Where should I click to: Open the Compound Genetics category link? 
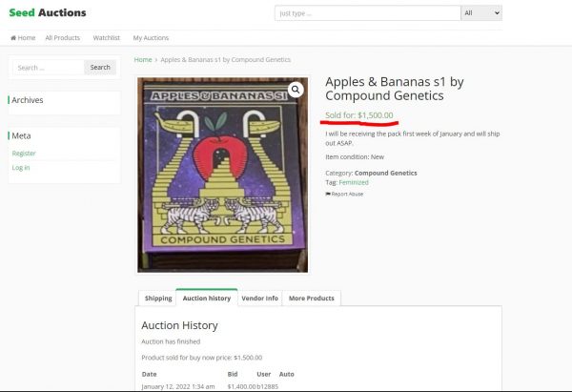(385, 173)
